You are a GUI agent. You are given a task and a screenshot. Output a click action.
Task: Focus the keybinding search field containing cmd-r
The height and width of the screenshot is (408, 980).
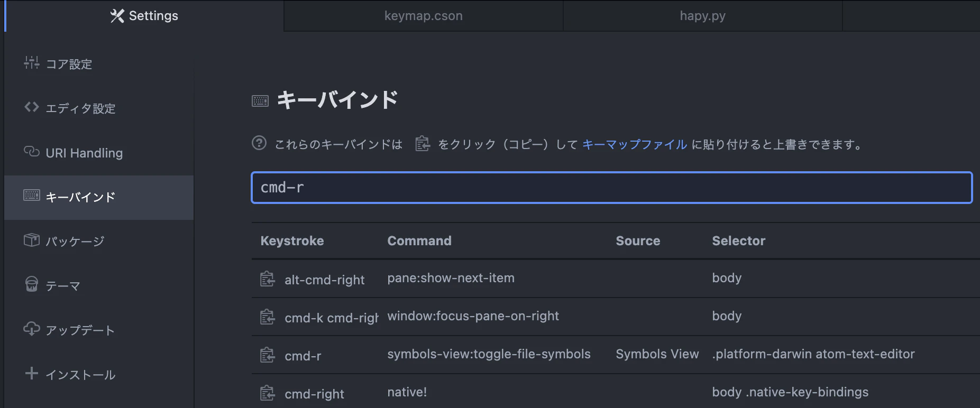pos(611,188)
